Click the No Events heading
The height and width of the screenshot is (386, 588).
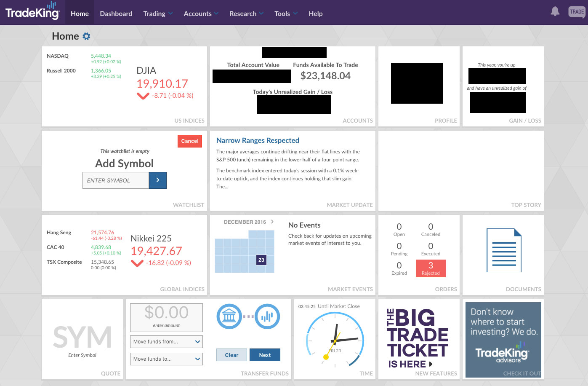(304, 225)
